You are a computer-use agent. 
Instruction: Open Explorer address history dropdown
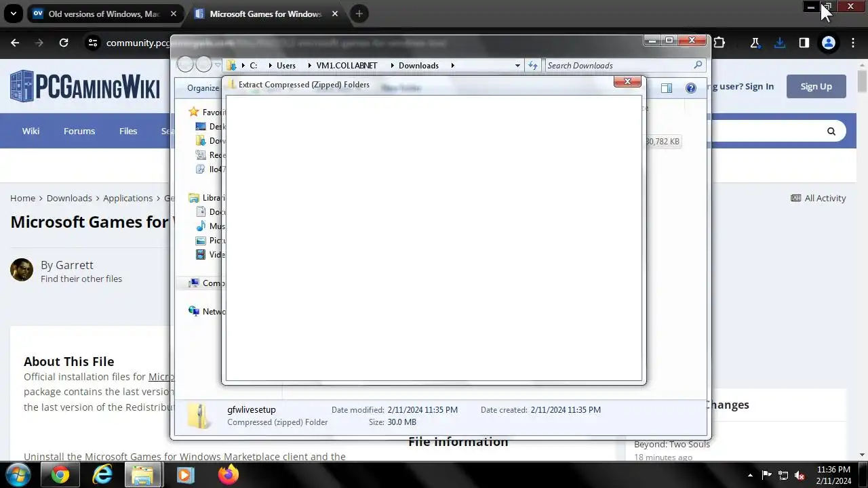(x=517, y=65)
